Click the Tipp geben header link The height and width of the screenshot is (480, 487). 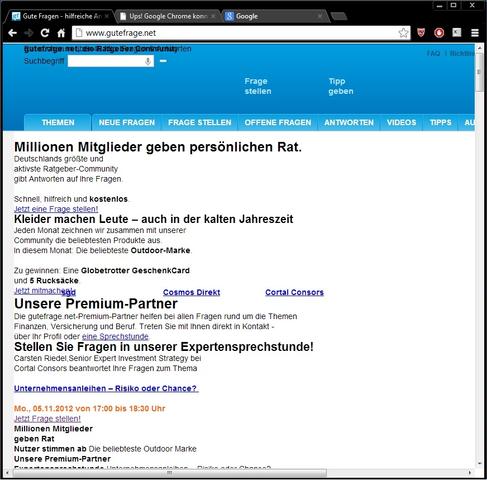tap(340, 86)
